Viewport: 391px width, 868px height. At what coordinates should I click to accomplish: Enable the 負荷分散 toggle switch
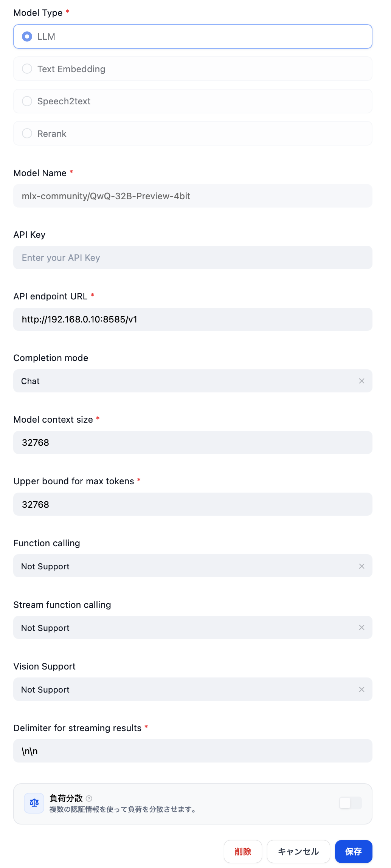(x=350, y=803)
